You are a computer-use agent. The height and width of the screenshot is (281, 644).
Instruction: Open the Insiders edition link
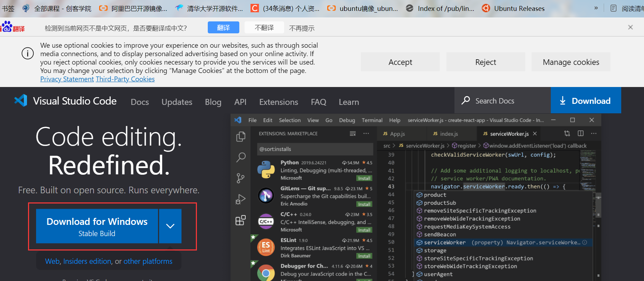pyautogui.click(x=87, y=261)
